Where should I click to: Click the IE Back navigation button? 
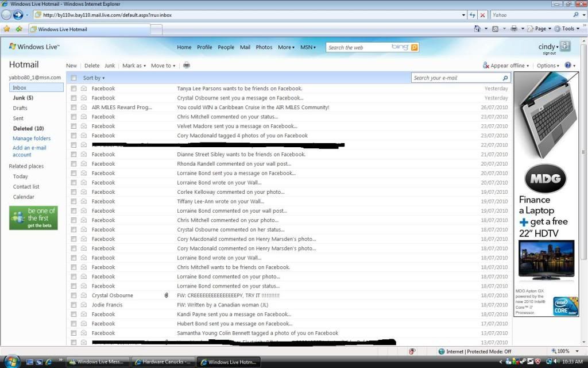pyautogui.click(x=6, y=14)
